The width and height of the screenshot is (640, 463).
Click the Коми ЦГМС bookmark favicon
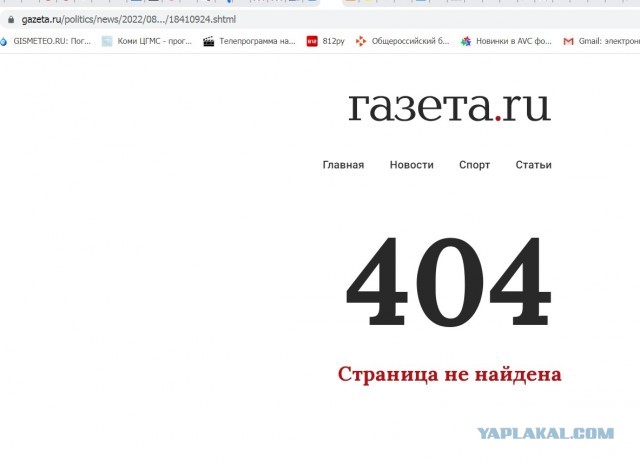coord(107,41)
